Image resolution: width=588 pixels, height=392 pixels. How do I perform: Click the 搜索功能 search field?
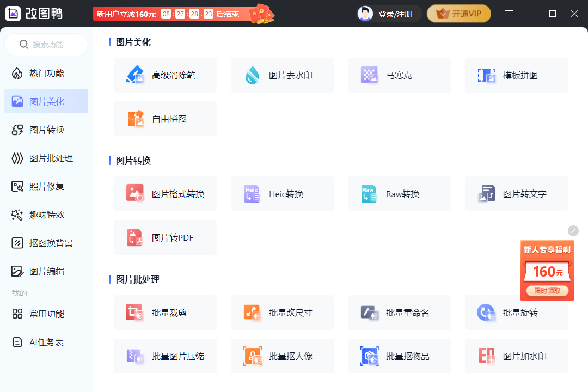click(48, 45)
